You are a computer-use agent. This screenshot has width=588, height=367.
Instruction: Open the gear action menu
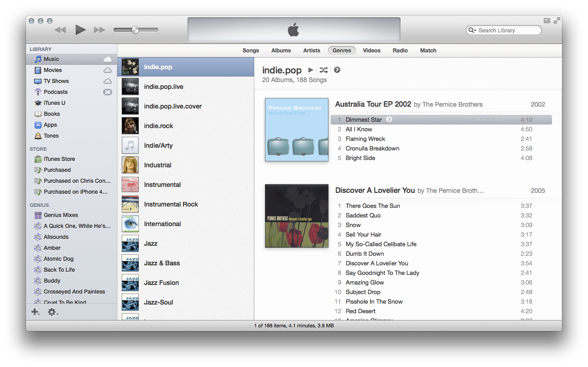(x=53, y=312)
